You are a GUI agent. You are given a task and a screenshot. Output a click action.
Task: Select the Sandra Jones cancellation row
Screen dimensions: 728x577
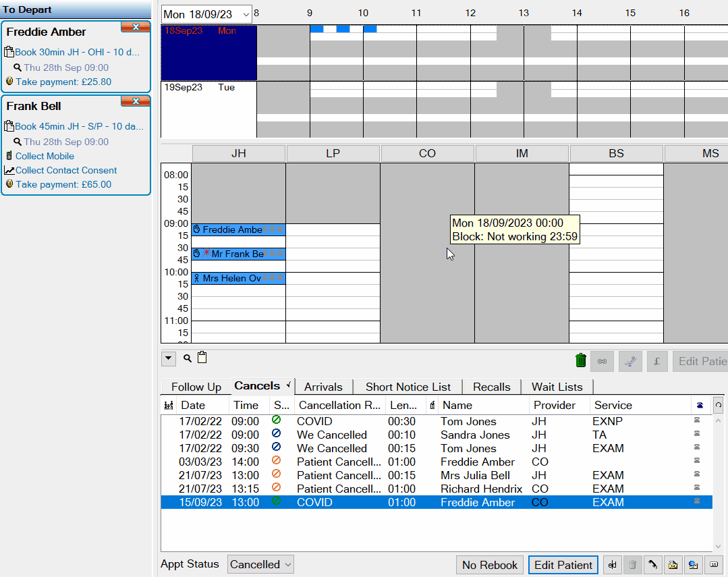pos(437,435)
